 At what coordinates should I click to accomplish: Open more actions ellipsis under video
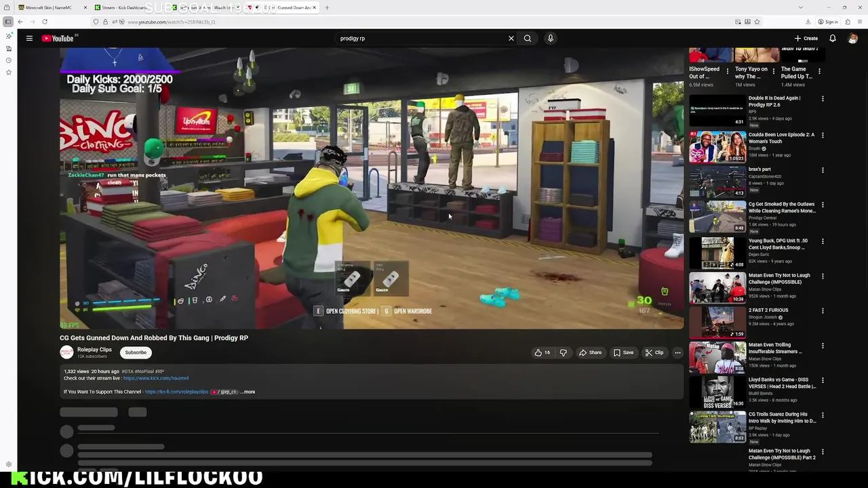677,352
